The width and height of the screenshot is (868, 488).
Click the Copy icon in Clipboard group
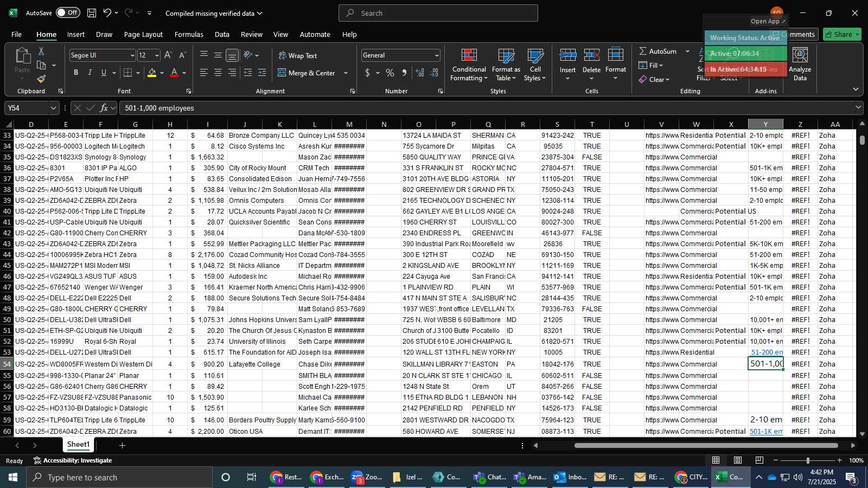(x=41, y=65)
